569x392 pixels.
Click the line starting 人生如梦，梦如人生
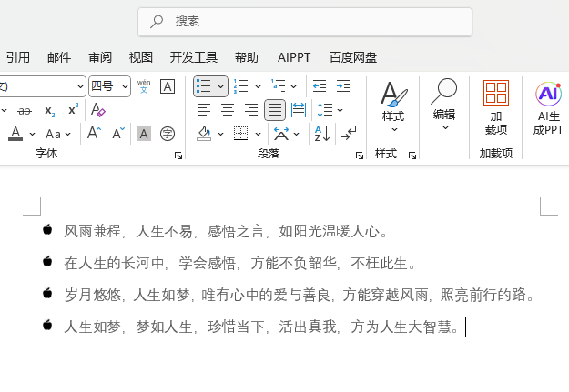coord(262,327)
